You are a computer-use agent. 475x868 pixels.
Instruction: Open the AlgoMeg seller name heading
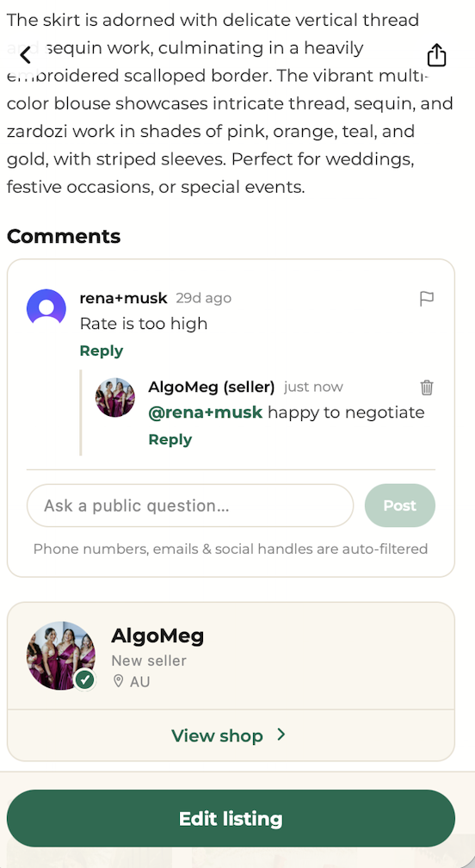[x=157, y=635]
